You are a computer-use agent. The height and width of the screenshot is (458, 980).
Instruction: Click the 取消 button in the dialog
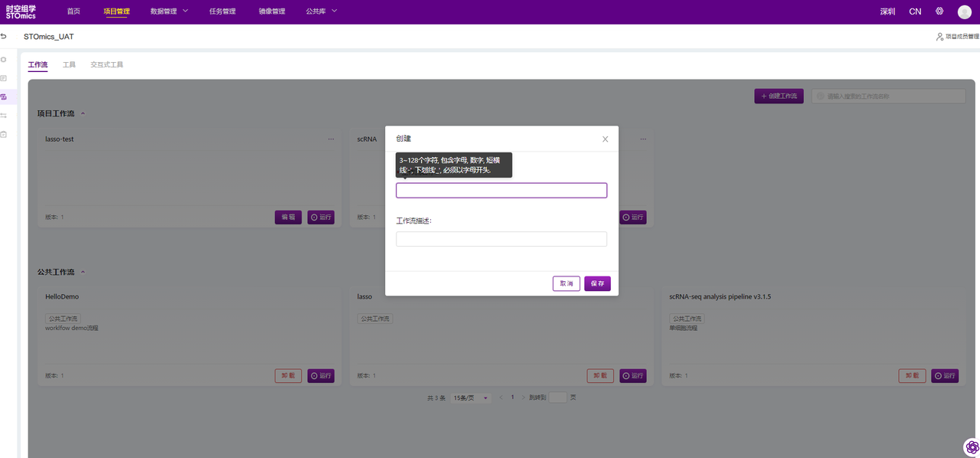[566, 283]
